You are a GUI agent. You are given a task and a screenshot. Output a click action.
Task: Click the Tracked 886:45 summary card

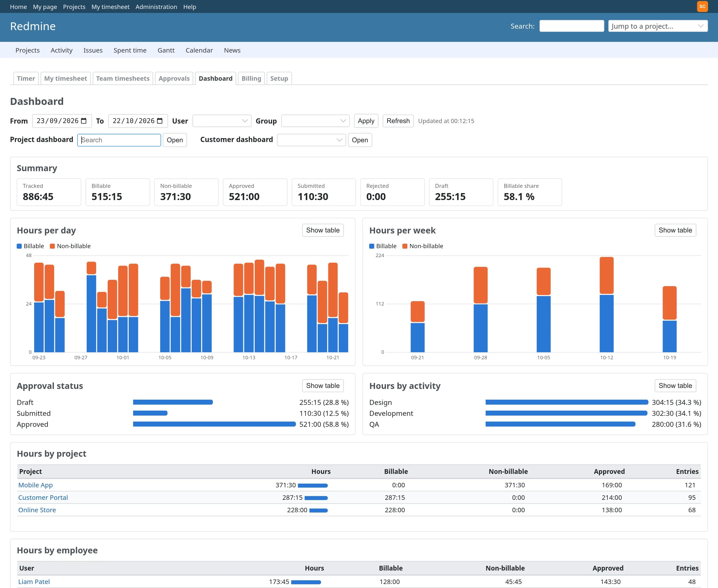pos(49,192)
